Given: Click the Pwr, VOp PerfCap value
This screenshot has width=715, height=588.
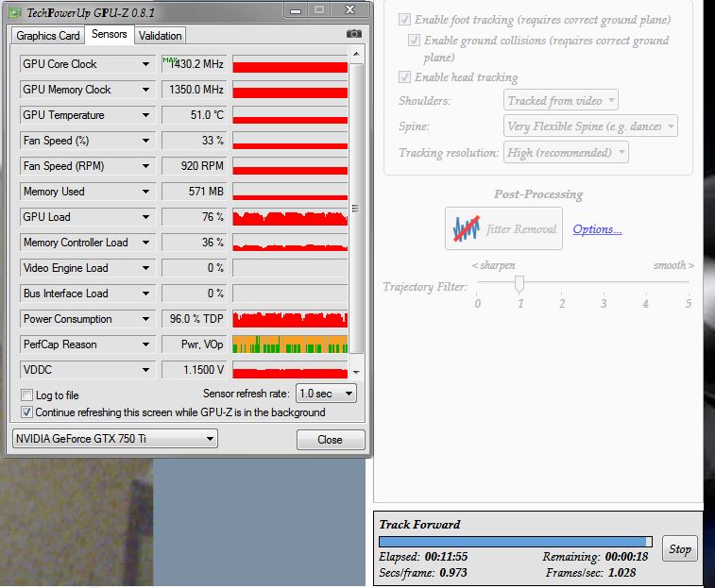Looking at the screenshot, I should pos(194,344).
